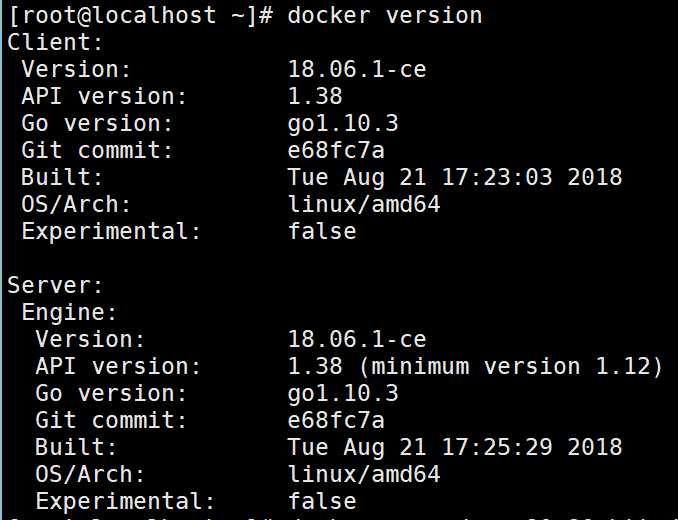Click the Server section header
Image resolution: width=678 pixels, height=520 pixels.
pyautogui.click(x=55, y=285)
